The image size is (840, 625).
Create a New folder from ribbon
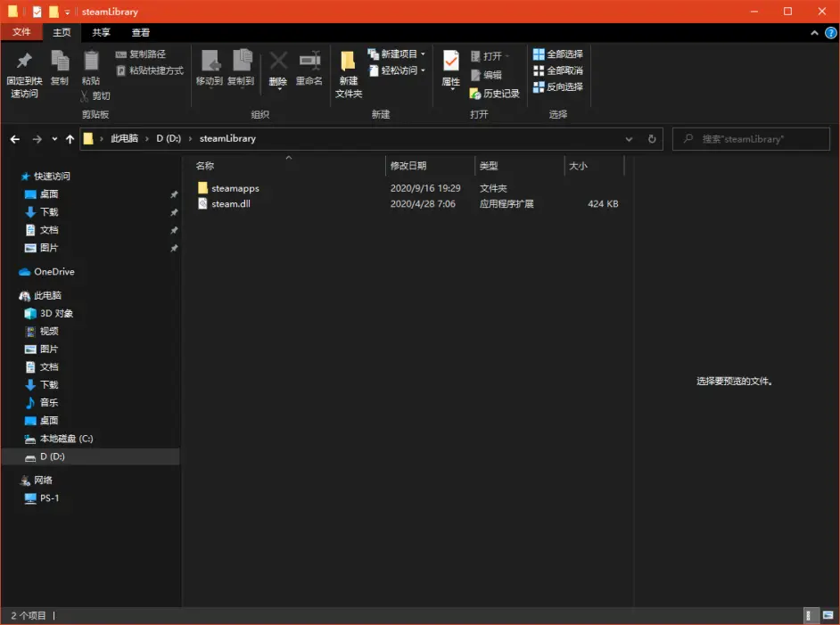(x=349, y=75)
